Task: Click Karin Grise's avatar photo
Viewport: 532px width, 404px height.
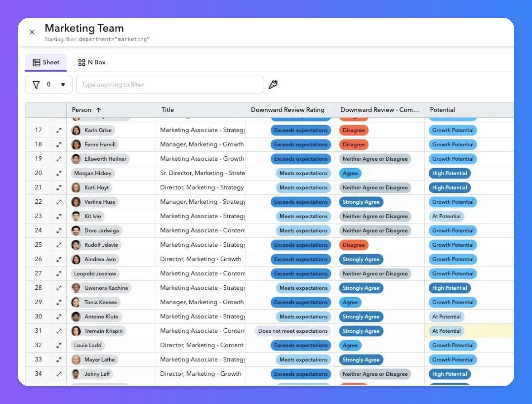Action: [x=76, y=130]
